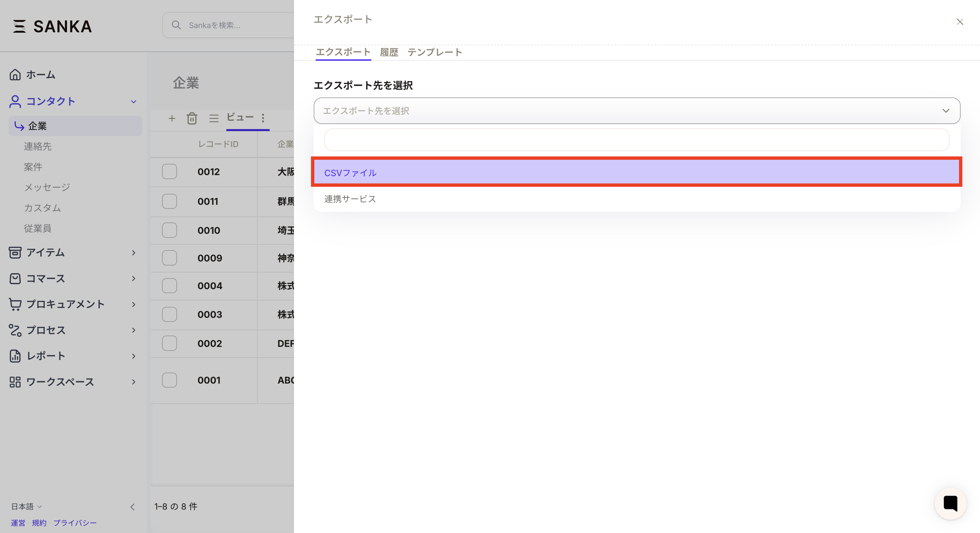Check the checkbox for record 0012
The width and height of the screenshot is (980, 533).
click(x=169, y=172)
